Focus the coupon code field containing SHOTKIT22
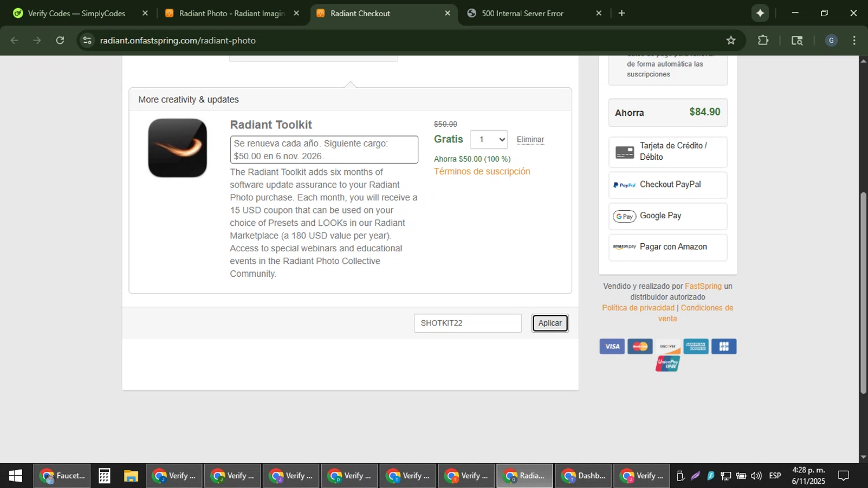Image resolution: width=868 pixels, height=488 pixels. pyautogui.click(x=468, y=323)
